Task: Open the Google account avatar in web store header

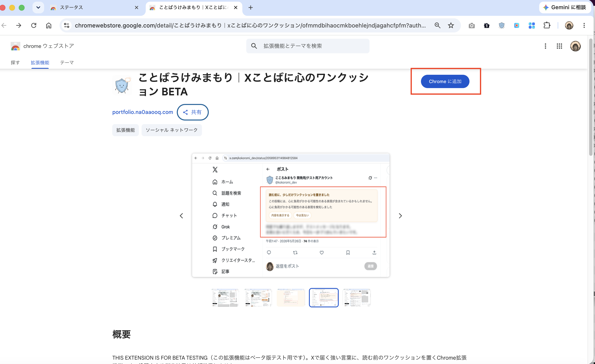Action: pyautogui.click(x=575, y=46)
